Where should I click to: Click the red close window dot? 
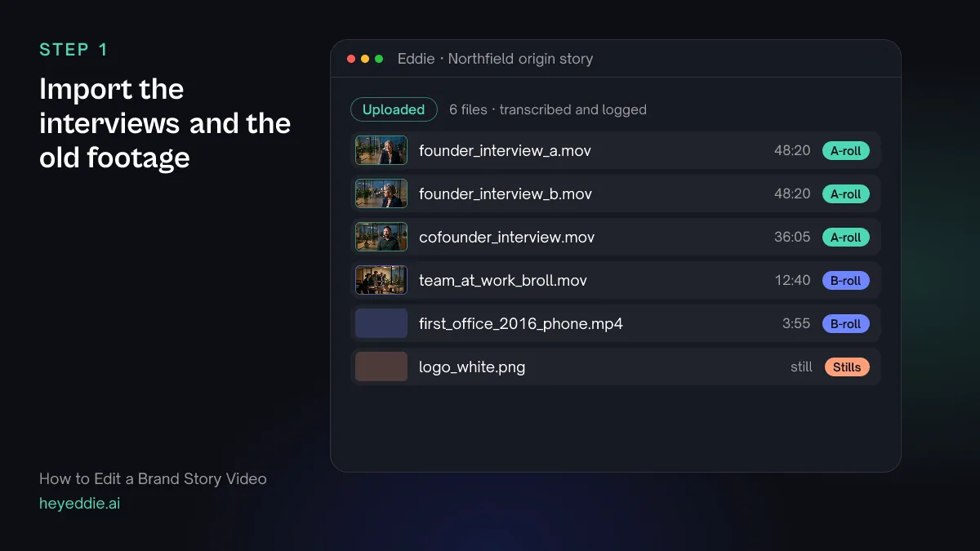(x=351, y=59)
